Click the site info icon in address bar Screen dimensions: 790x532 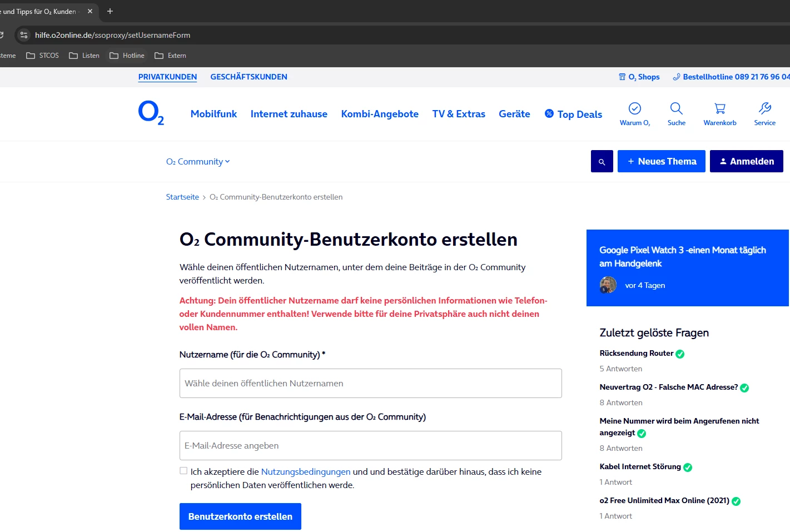point(23,35)
